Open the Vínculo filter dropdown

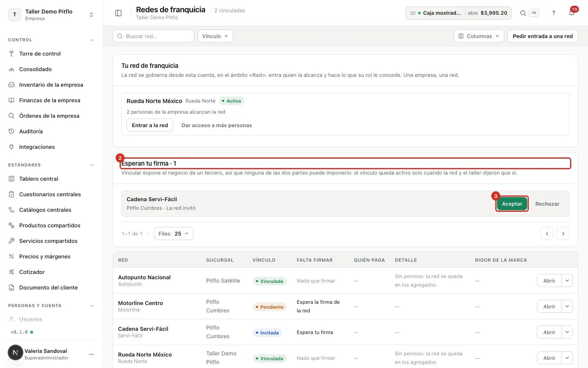coord(215,36)
